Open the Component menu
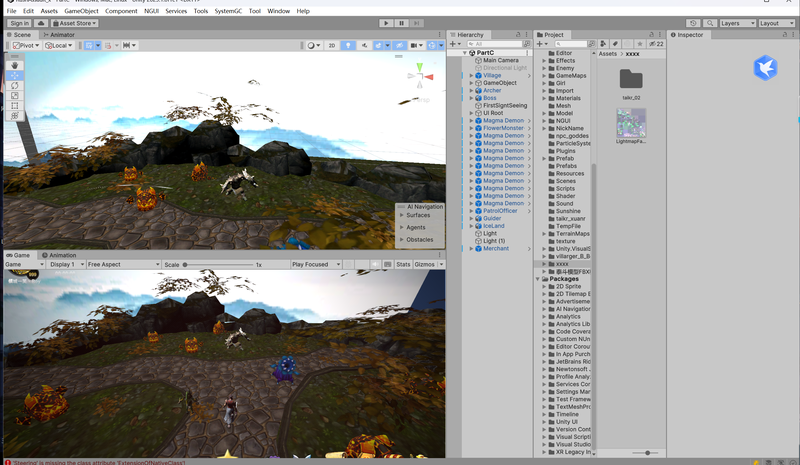This screenshot has width=800, height=465. (121, 11)
